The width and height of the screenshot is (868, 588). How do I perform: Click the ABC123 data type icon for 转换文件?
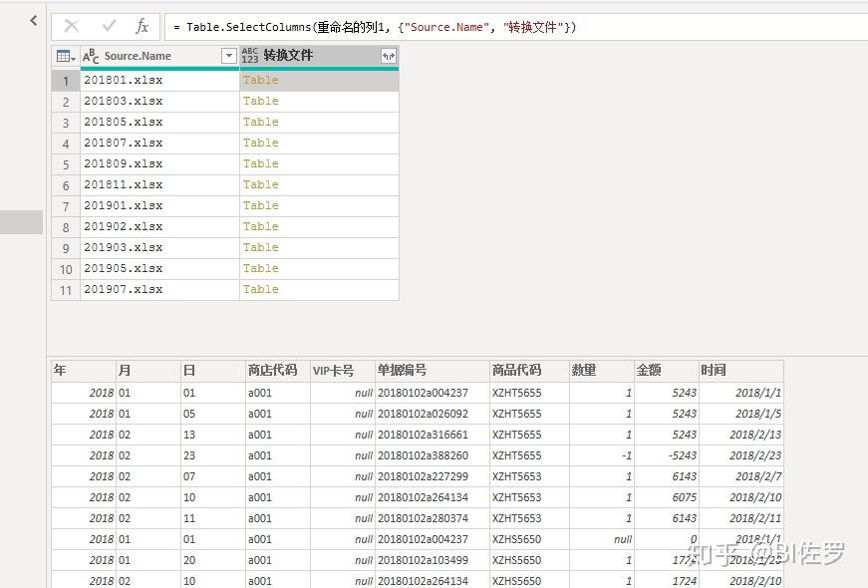tap(250, 57)
